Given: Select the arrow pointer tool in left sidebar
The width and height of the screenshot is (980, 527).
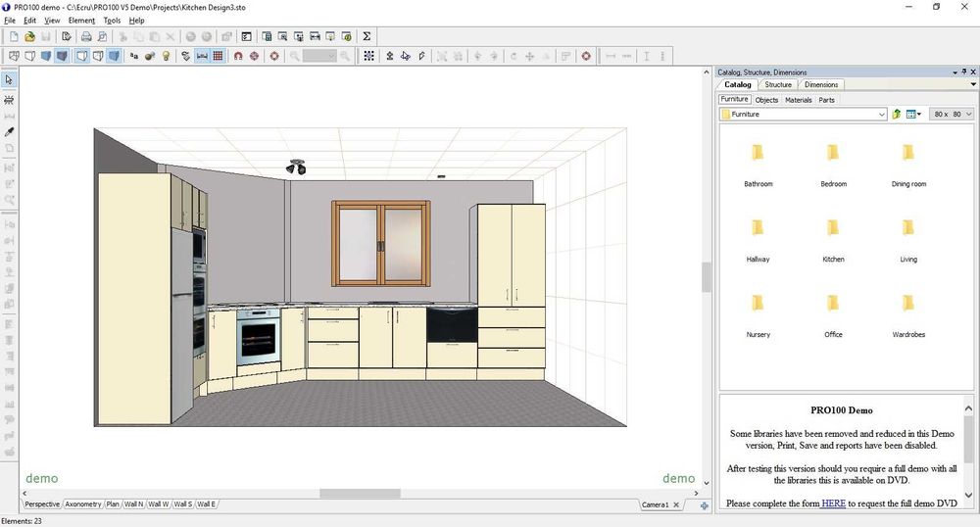Looking at the screenshot, I should pos(9,79).
